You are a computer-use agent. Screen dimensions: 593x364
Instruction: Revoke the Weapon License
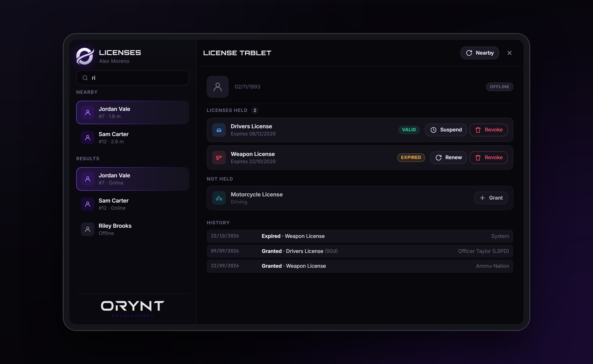pos(488,158)
